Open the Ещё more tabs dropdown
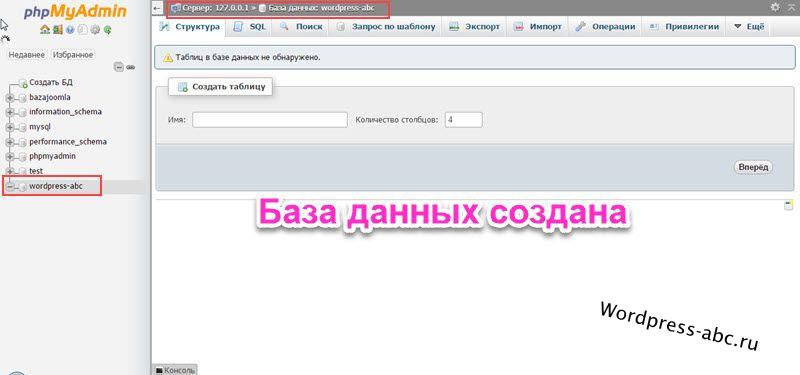800x375 pixels. 749,27
